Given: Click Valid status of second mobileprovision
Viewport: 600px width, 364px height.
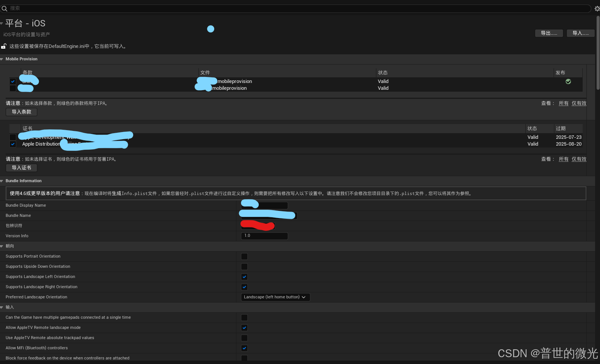Looking at the screenshot, I should point(383,88).
